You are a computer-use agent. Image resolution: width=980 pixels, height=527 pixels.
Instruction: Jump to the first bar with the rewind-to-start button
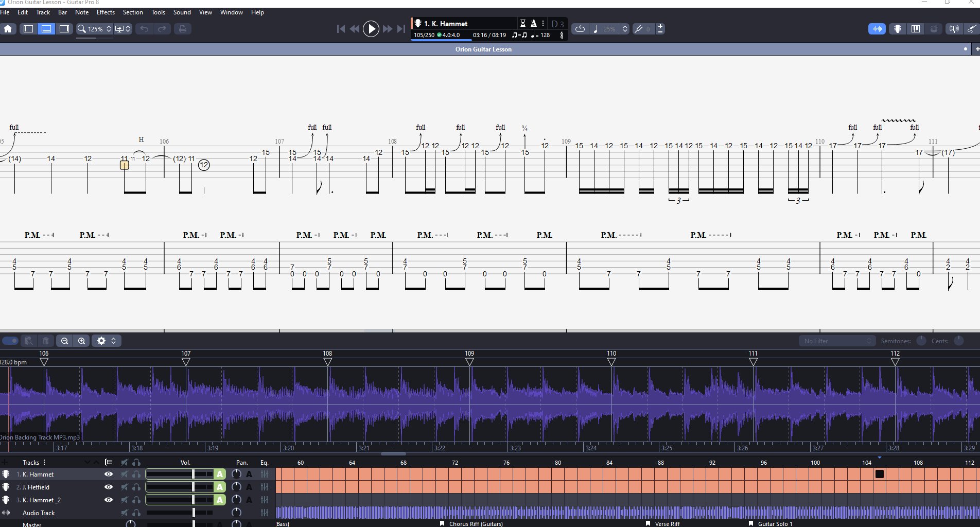point(341,29)
